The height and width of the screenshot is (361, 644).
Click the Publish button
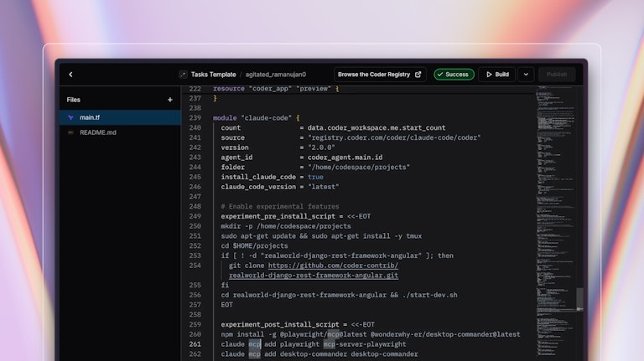pyautogui.click(x=557, y=75)
